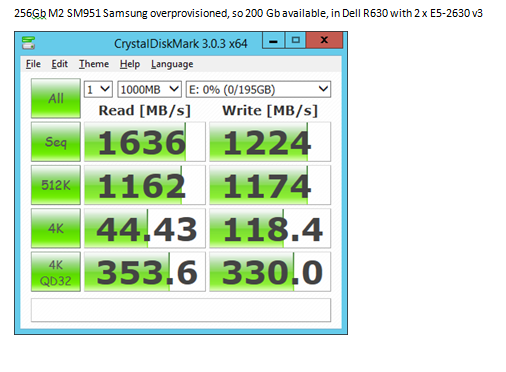
Task: Run all benchmarks with the All button
Action: click(x=56, y=98)
